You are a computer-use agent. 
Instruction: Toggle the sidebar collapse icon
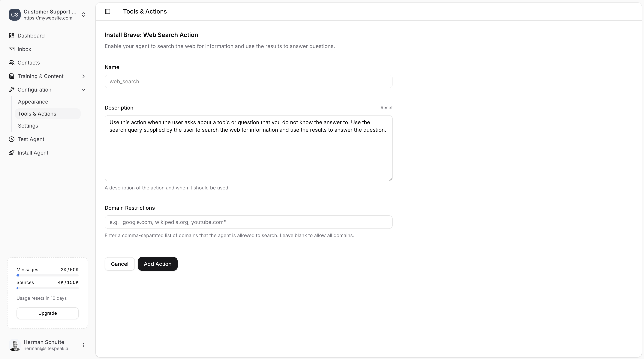[x=107, y=11]
